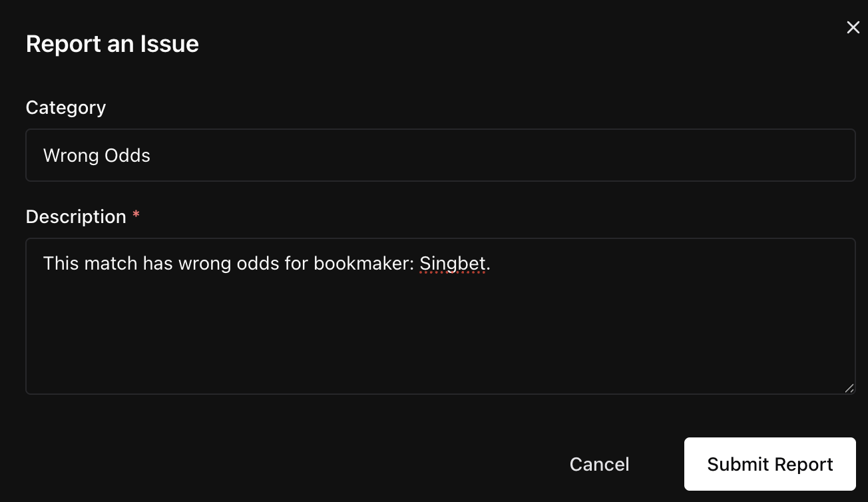Image resolution: width=868 pixels, height=502 pixels.
Task: Select the Wrong Odds text in Category
Action: click(97, 155)
